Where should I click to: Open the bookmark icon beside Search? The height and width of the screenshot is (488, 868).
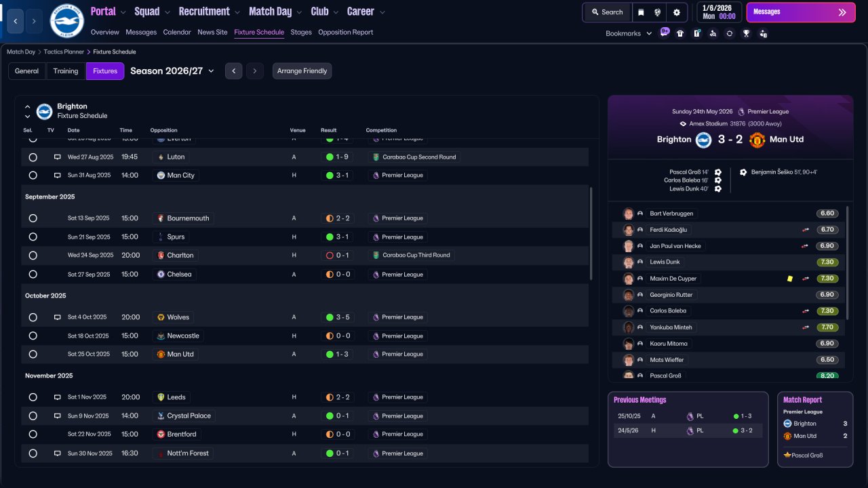(x=642, y=12)
